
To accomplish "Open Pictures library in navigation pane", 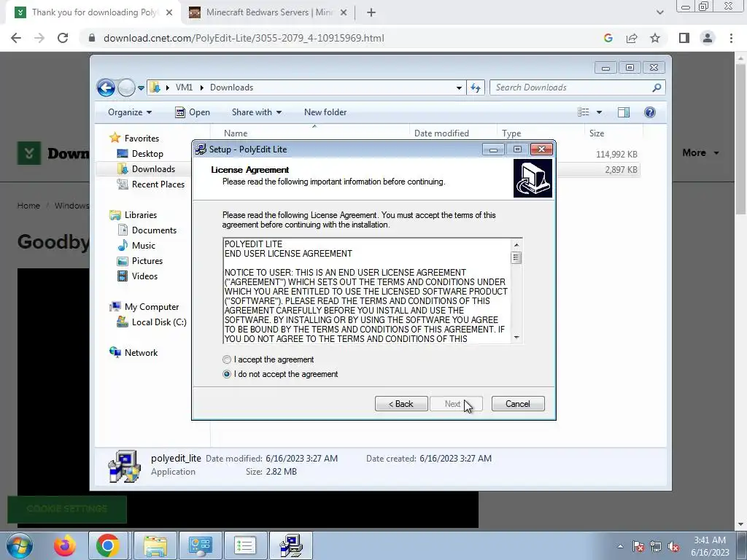I will click(x=147, y=261).
